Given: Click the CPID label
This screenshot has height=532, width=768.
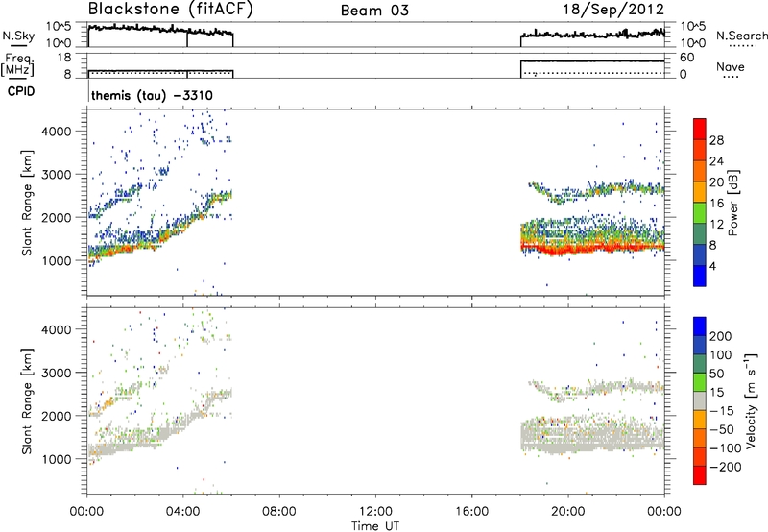Looking at the screenshot, I should tap(21, 91).
